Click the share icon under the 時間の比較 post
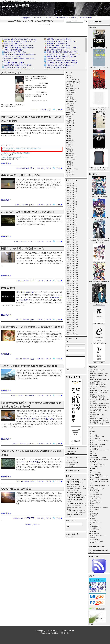This screenshot has height=644, width=110. coord(54,320)
